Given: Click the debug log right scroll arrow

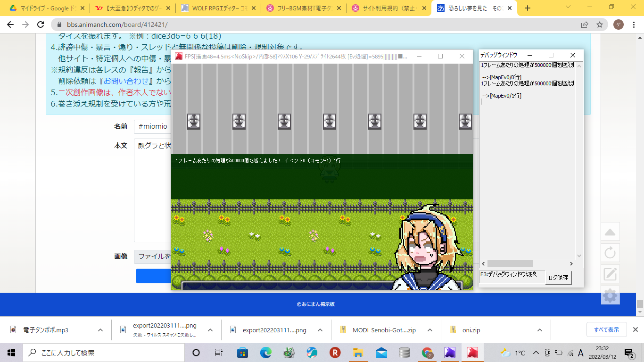Looking at the screenshot, I should [x=571, y=263].
